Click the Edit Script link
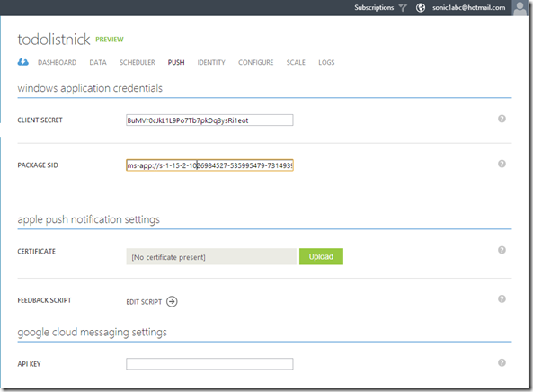This screenshot has height=392, width=533. pos(144,302)
